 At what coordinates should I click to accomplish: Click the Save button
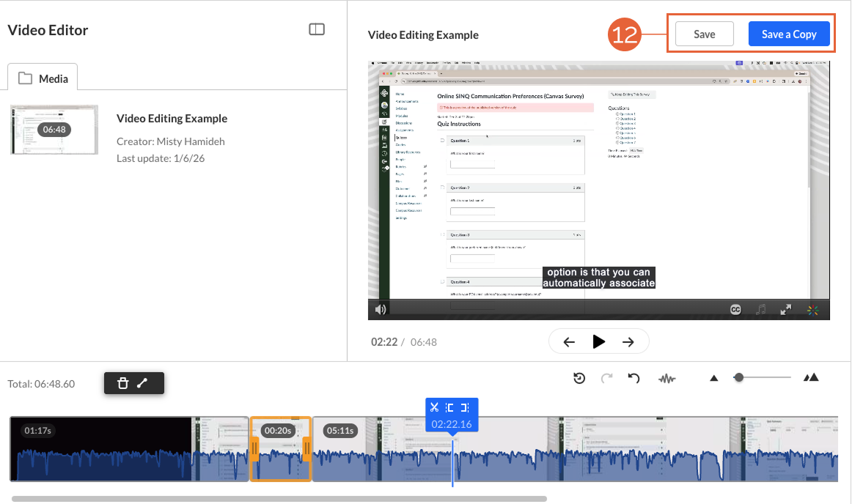(x=704, y=34)
